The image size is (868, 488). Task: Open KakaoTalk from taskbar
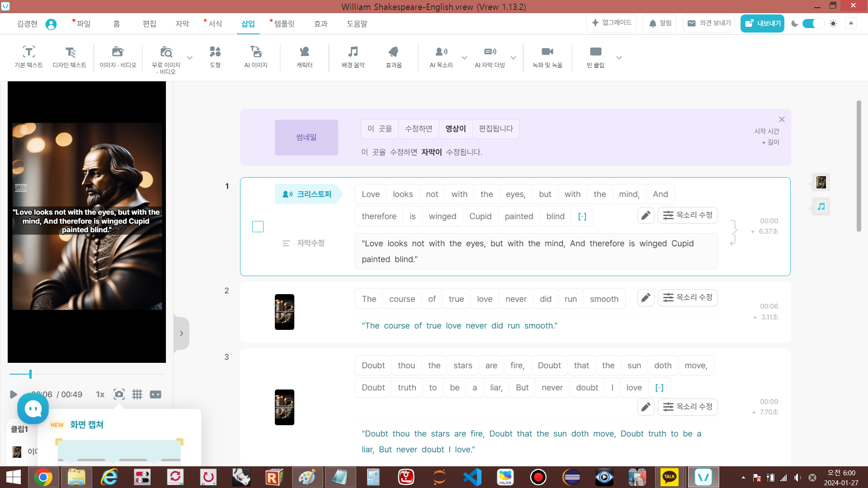click(x=670, y=477)
